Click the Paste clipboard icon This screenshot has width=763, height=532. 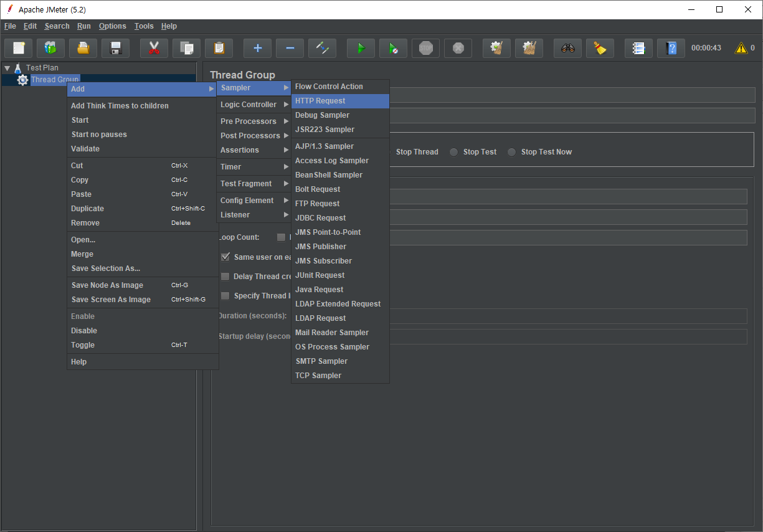[x=219, y=48]
